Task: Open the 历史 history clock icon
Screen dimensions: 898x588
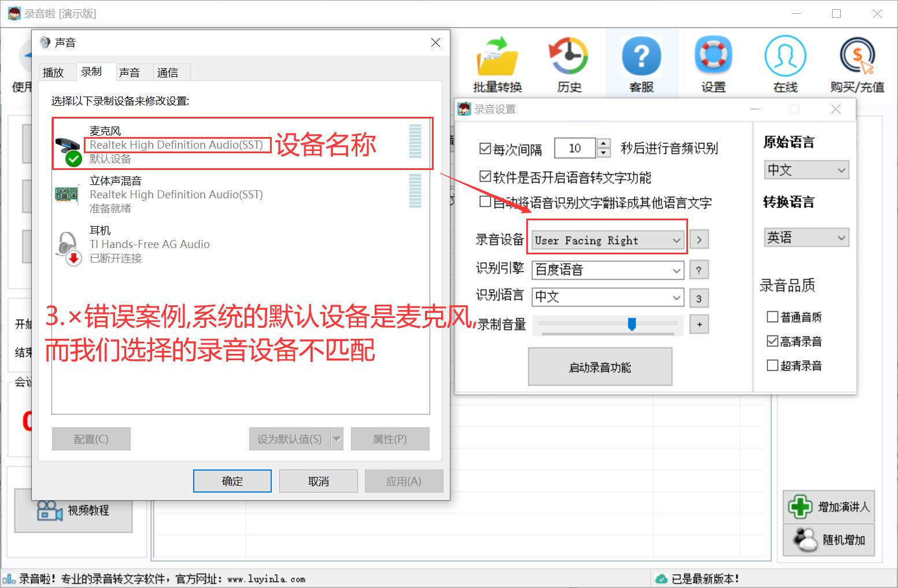Action: click(x=569, y=56)
